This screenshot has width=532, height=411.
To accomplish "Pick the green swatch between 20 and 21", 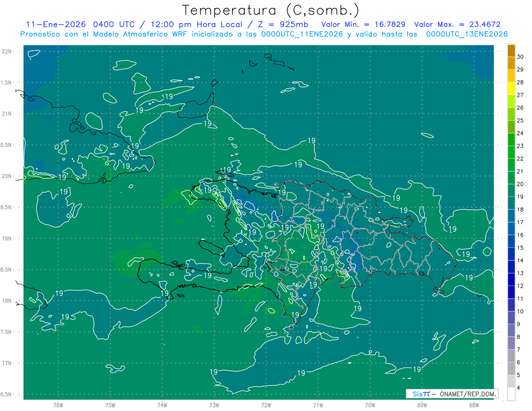I will coord(511,178).
